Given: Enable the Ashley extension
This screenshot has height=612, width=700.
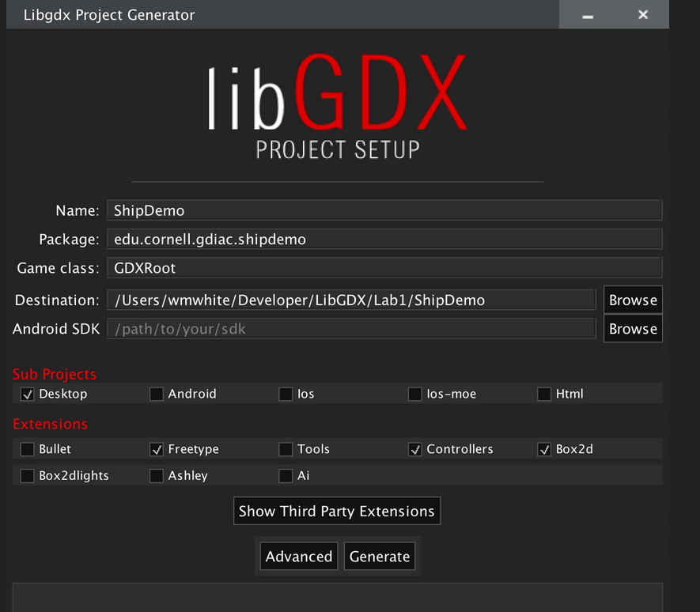Looking at the screenshot, I should pyautogui.click(x=156, y=475).
